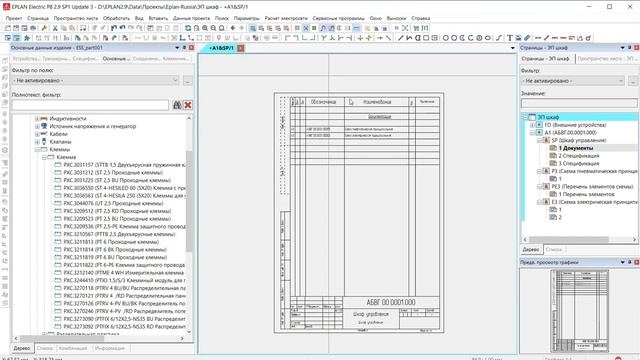Screen dimensions: 640x360
Task: Expand the Кабели tree node
Action: [37, 134]
